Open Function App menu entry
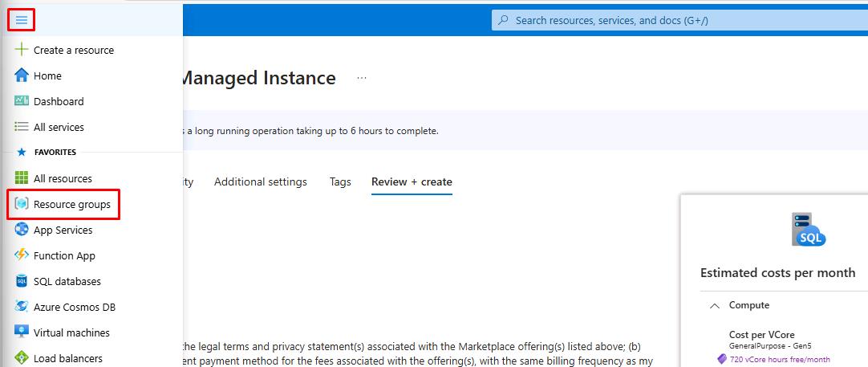 tap(64, 255)
